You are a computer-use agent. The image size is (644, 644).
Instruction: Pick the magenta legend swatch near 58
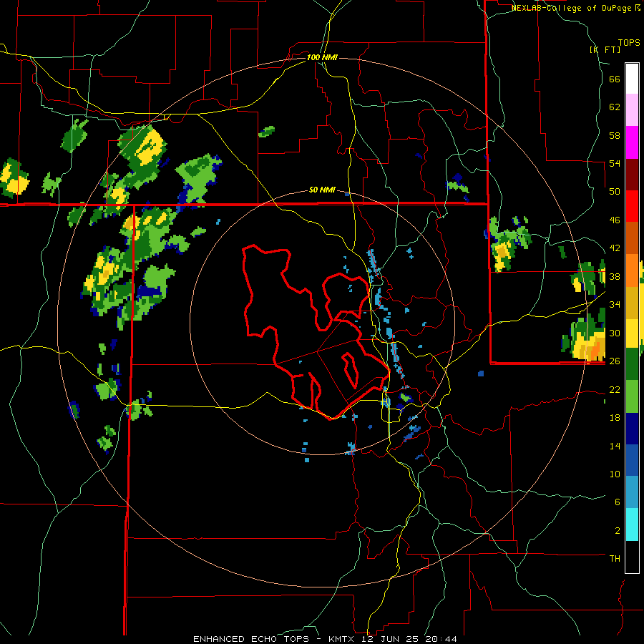point(632,142)
